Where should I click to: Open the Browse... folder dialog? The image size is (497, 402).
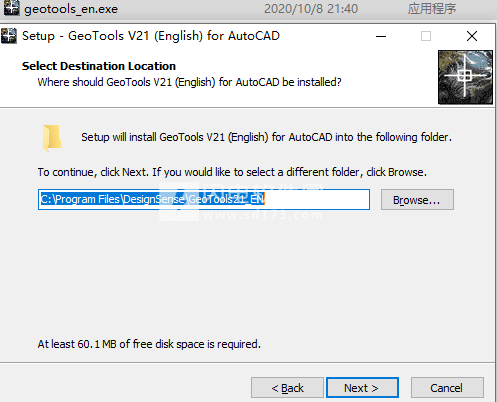[x=417, y=200]
